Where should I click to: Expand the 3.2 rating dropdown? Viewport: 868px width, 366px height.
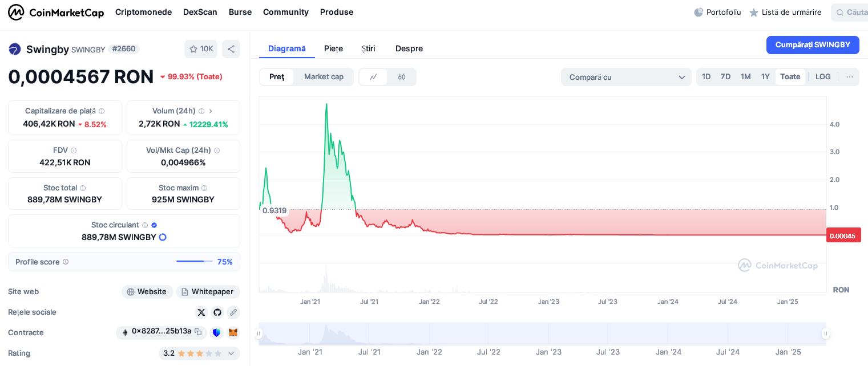[x=231, y=353]
